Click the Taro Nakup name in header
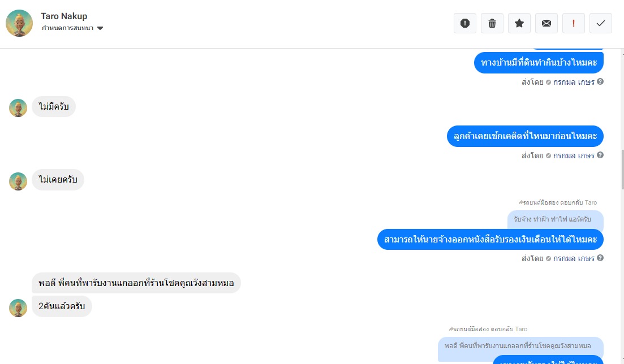 [64, 16]
